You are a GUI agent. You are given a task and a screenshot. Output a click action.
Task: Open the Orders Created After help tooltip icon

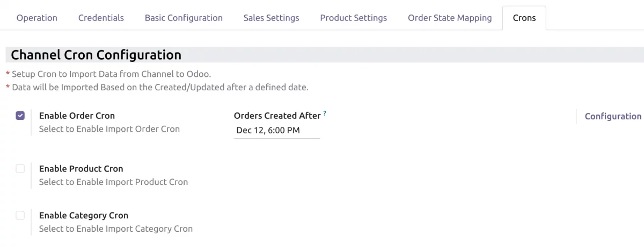(325, 113)
